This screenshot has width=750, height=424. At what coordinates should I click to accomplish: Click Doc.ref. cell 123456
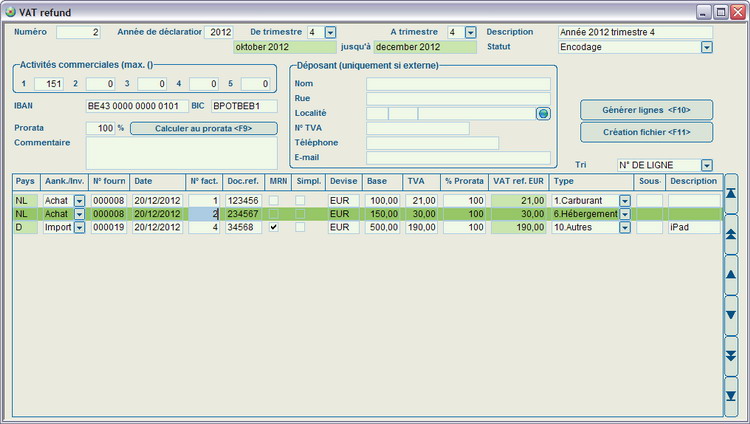243,201
